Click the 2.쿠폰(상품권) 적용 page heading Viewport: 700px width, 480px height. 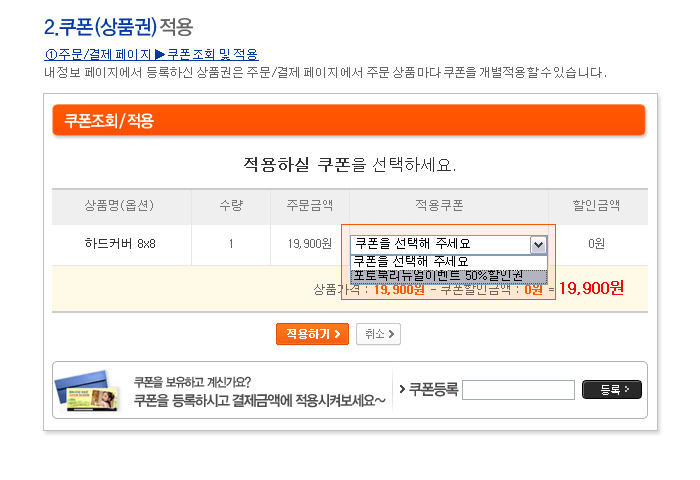(x=119, y=25)
